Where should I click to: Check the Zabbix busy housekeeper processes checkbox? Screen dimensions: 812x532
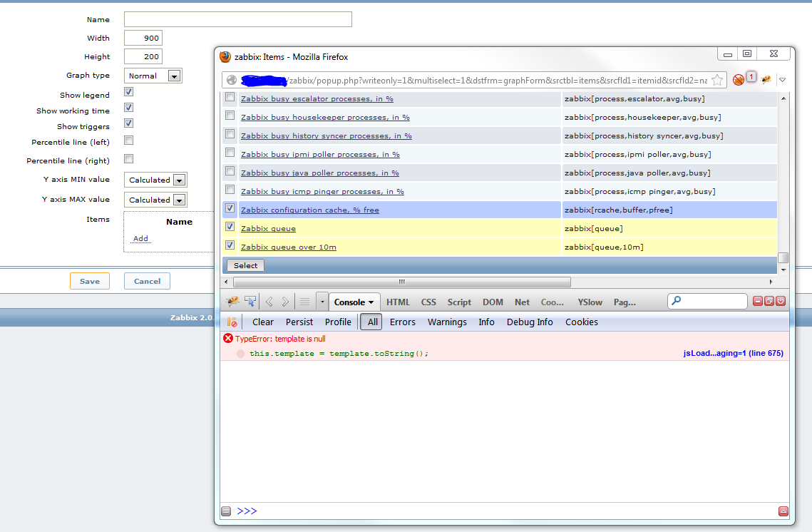click(x=230, y=116)
